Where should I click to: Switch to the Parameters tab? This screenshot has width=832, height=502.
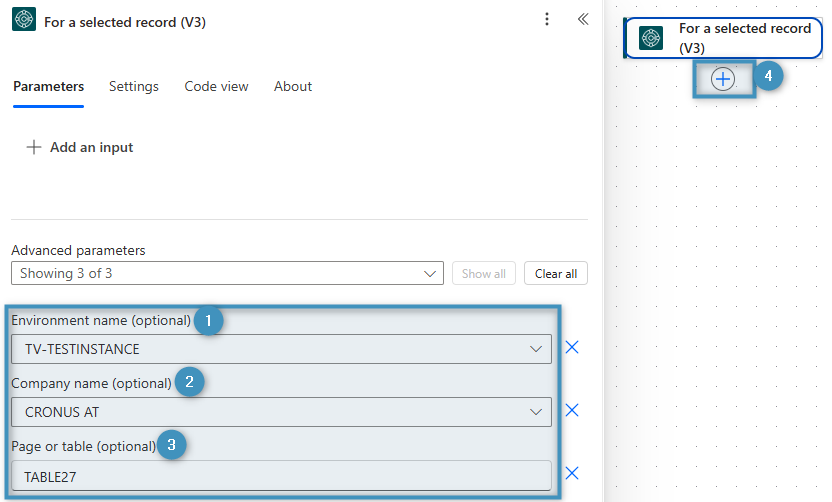coord(48,86)
